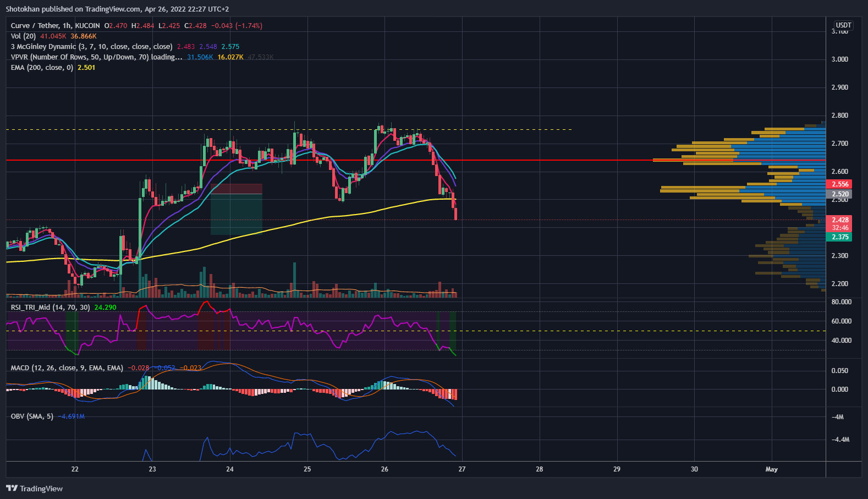
Task: Click the Vol (20) indicator legend
Action: pos(23,36)
